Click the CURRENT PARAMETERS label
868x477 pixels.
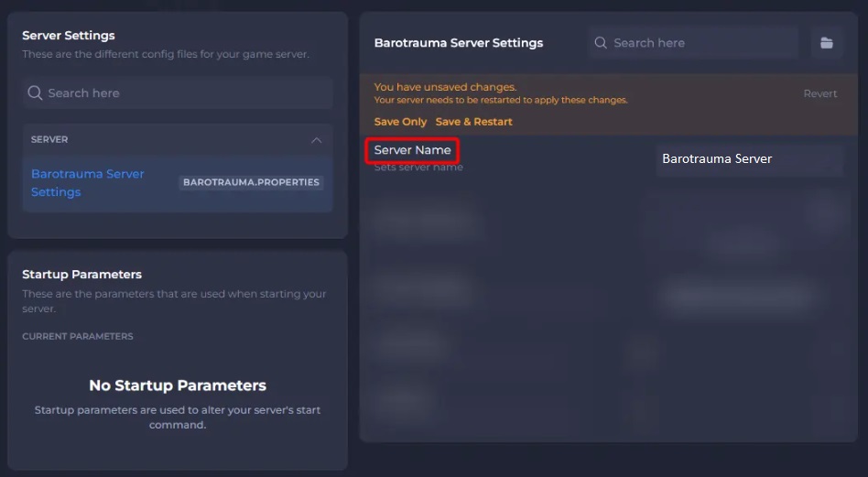pyautogui.click(x=78, y=336)
